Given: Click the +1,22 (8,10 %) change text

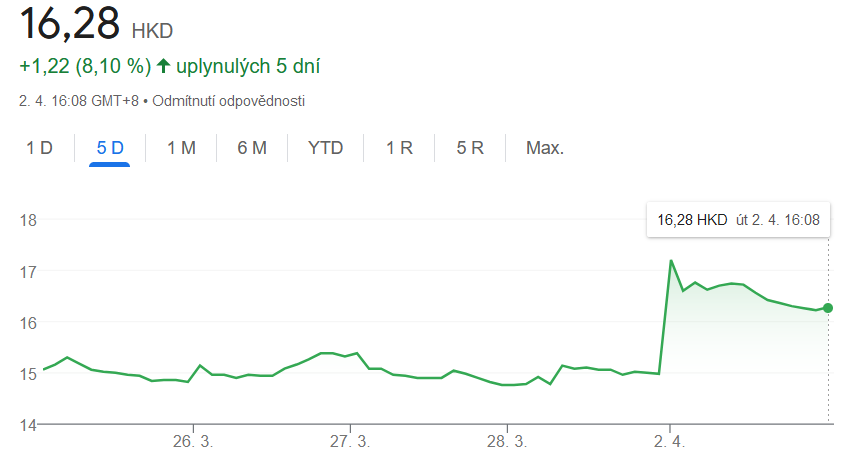Looking at the screenshot, I should point(85,66).
